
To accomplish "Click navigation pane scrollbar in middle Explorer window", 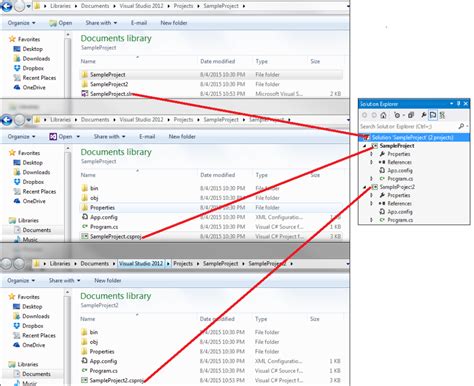I will (x=68, y=197).
